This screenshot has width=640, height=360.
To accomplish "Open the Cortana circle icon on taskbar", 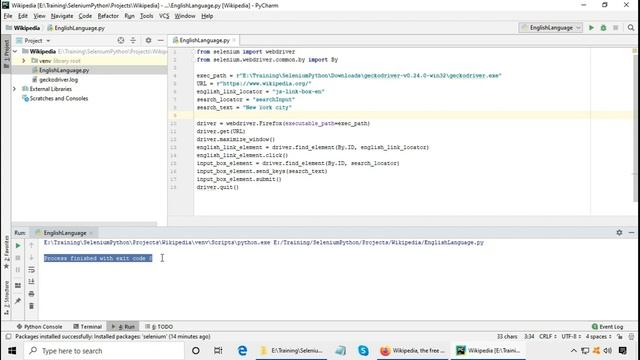I will 196,351.
